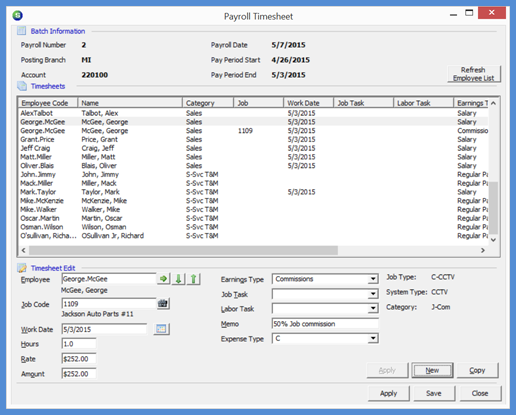
Task: Expand the Job Task dropdown
Action: pos(373,294)
